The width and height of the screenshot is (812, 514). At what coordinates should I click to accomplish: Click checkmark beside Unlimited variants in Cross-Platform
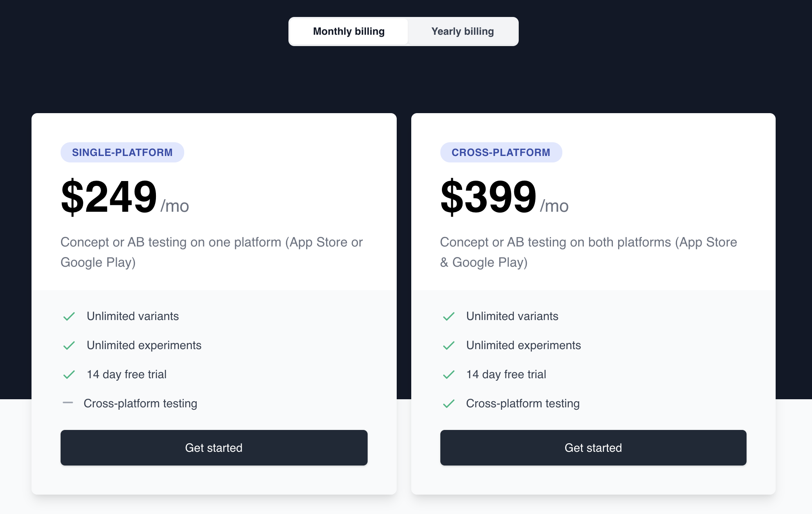click(449, 316)
